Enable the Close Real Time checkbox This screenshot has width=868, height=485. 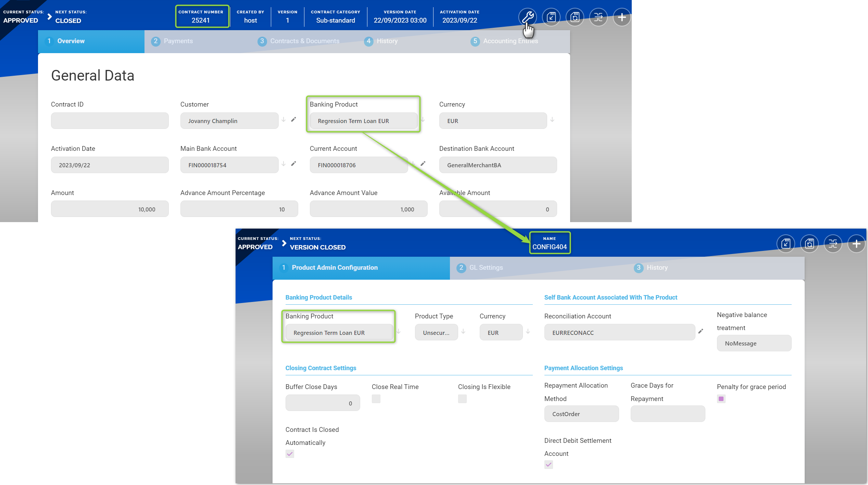pos(376,399)
